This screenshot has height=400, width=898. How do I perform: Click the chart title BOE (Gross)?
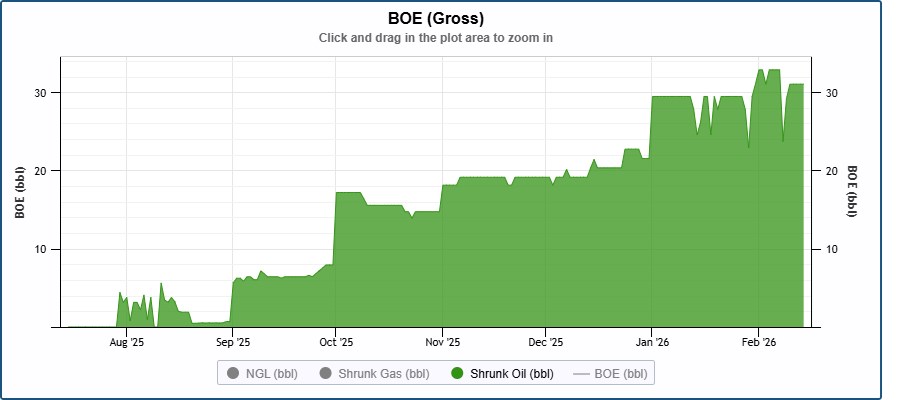pos(435,18)
